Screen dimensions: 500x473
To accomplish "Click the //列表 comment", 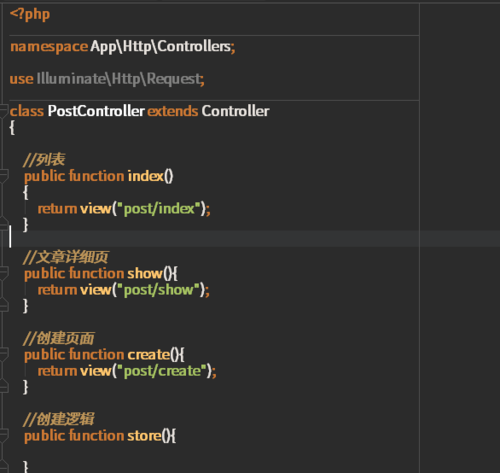I will click(x=44, y=160).
